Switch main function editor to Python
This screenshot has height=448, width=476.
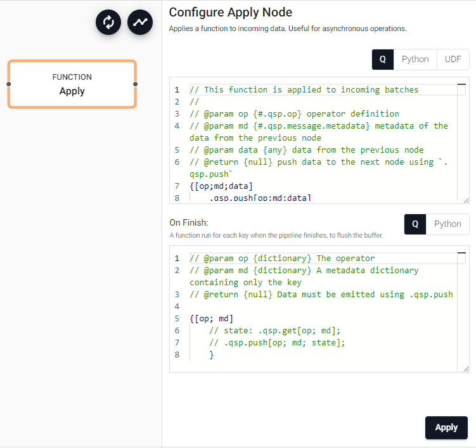(x=415, y=59)
